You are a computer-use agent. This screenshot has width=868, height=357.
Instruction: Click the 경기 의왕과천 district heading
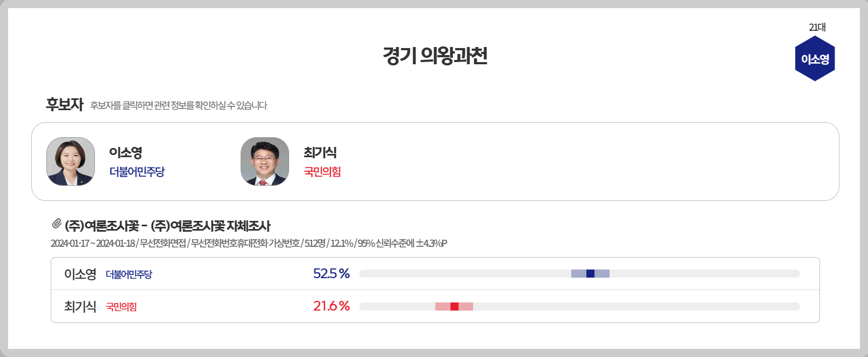[435, 56]
